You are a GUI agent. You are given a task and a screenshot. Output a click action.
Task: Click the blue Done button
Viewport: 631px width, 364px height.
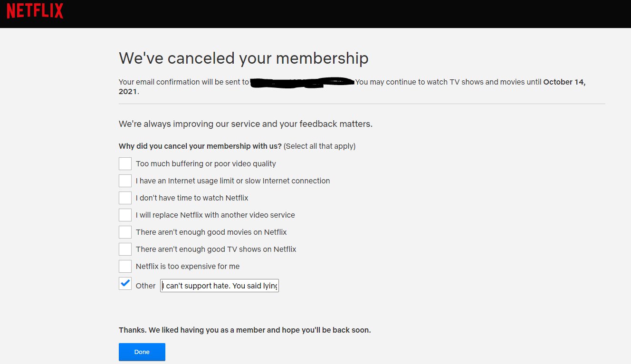pyautogui.click(x=142, y=352)
